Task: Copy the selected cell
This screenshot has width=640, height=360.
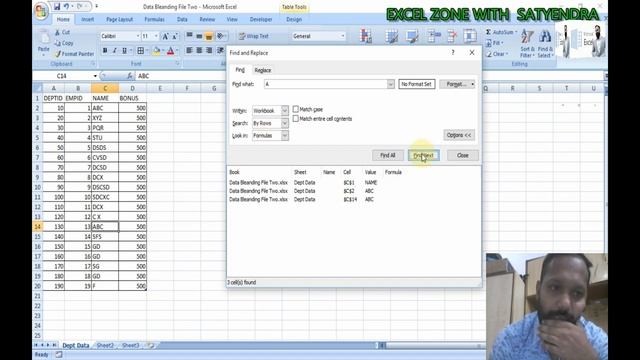Action: (64, 43)
